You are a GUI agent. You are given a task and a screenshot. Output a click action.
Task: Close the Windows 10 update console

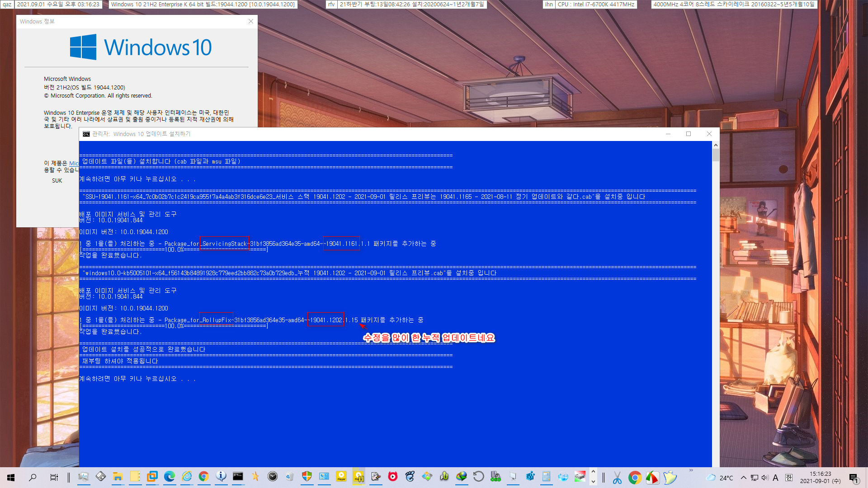[x=709, y=134]
